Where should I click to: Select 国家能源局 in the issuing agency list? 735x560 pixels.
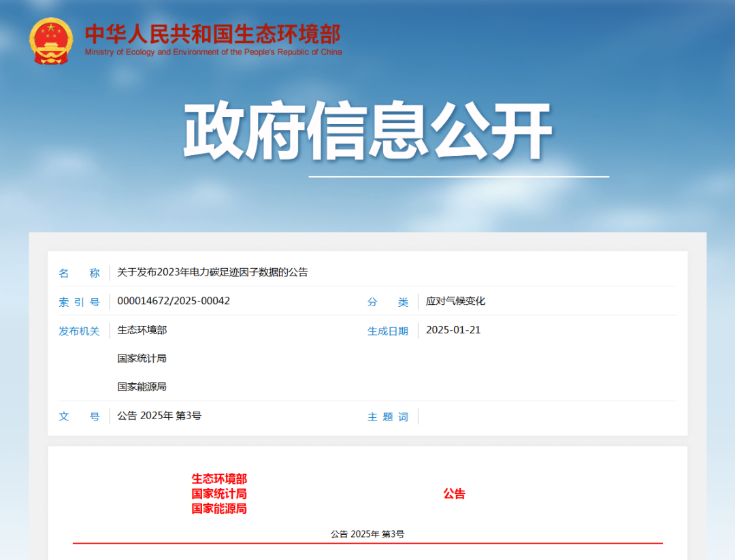point(142,386)
